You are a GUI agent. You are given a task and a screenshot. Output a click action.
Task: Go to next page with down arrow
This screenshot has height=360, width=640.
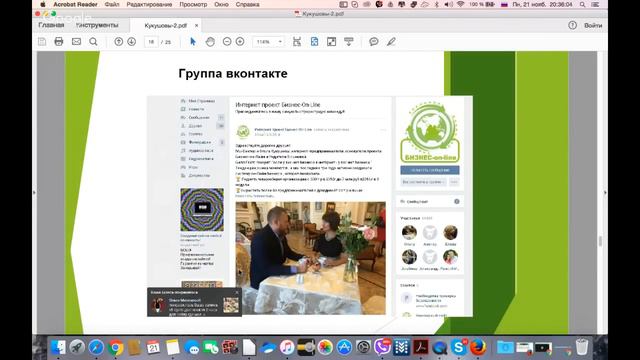click(131, 42)
